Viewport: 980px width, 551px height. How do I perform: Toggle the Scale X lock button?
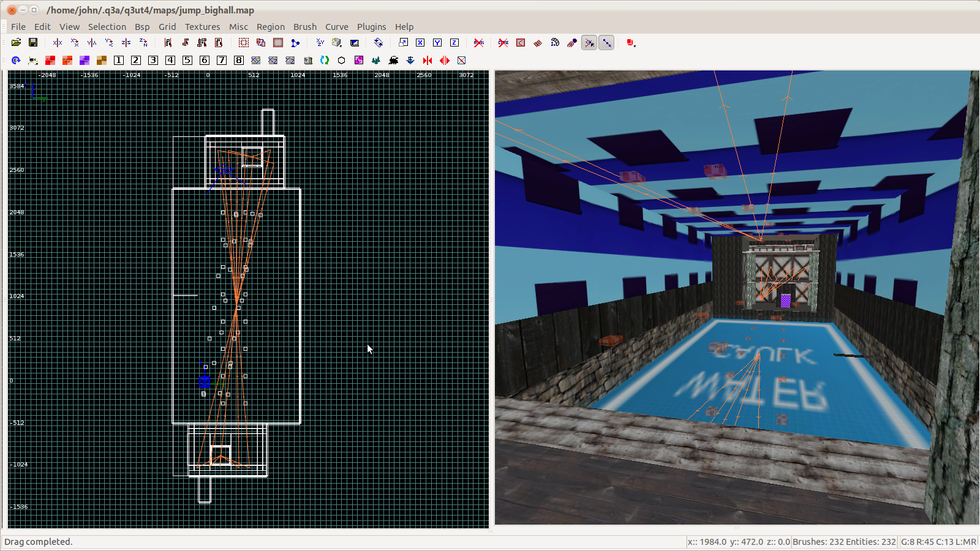(x=420, y=43)
